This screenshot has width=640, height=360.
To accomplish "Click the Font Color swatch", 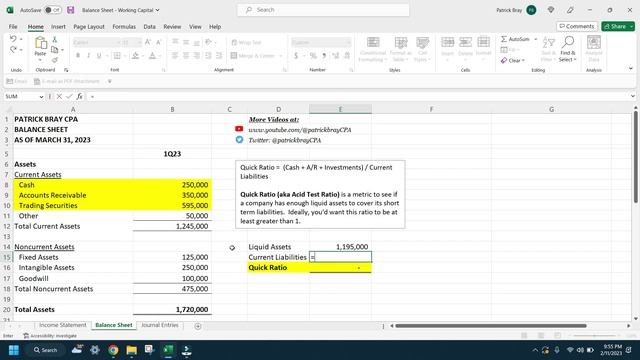I will pyautogui.click(x=152, y=56).
